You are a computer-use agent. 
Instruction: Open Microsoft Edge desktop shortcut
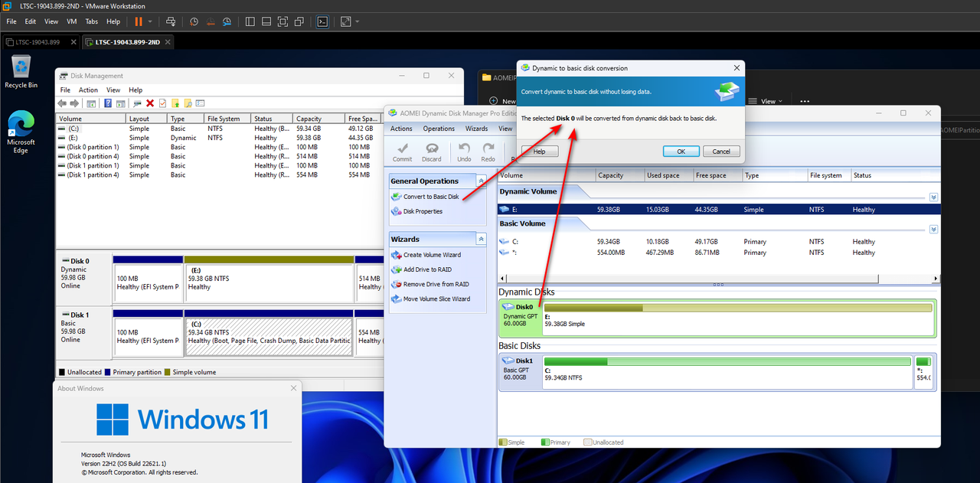pos(21,132)
